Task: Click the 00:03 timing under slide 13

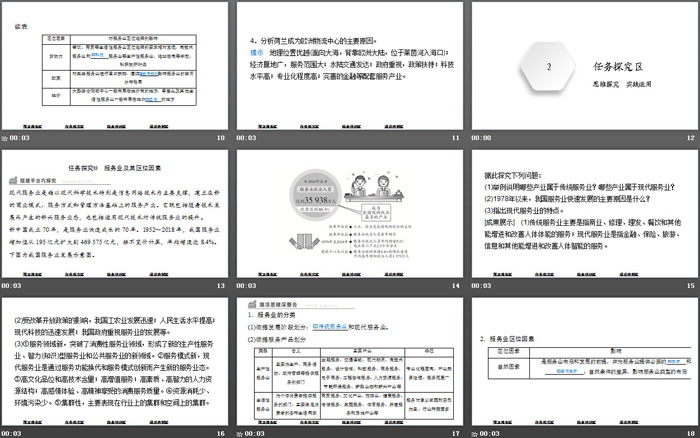Action: [x=11, y=286]
